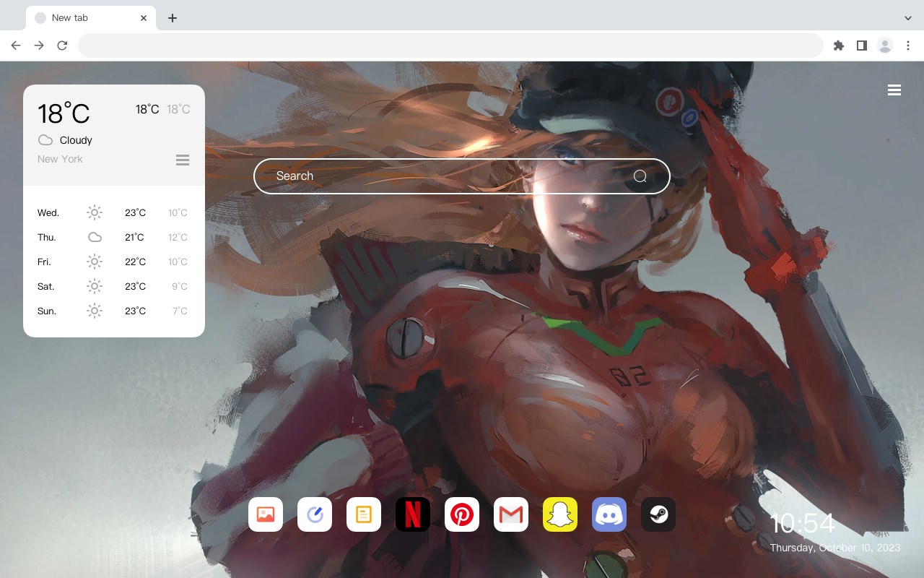Click the New York location label

pyautogui.click(x=60, y=159)
